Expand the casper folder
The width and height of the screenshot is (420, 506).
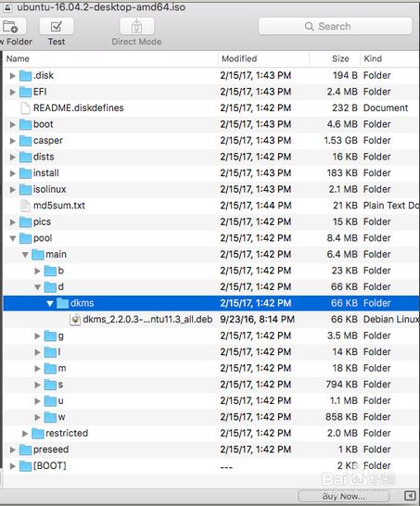(13, 141)
